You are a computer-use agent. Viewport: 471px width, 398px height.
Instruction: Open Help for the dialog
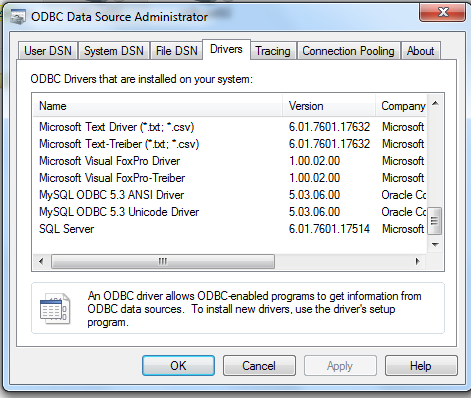421,366
